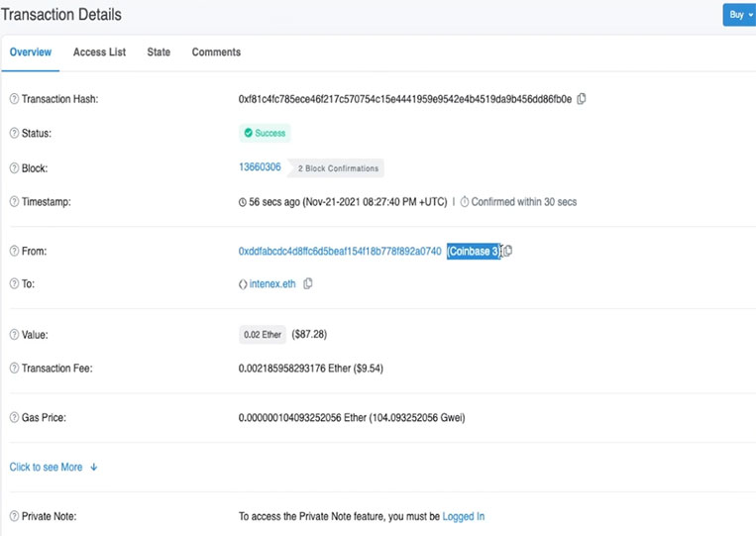This screenshot has width=756, height=536.
Task: Expand Click to see More section
Action: pos(54,467)
